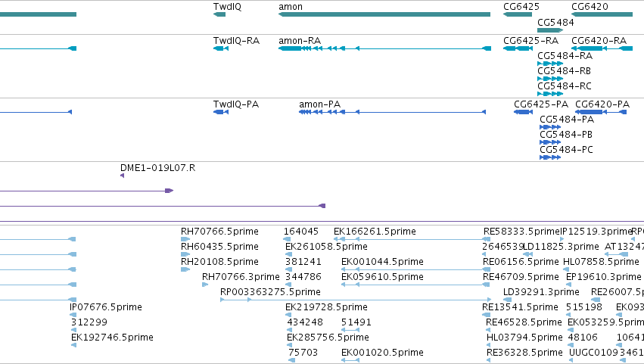Select the amon-PA protein feature

click(392, 112)
